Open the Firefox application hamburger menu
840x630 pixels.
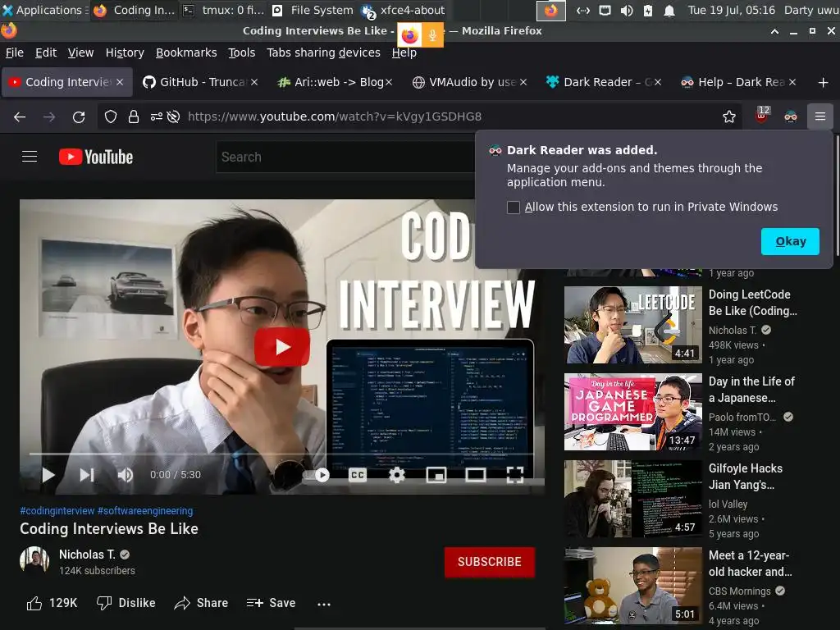tap(819, 116)
